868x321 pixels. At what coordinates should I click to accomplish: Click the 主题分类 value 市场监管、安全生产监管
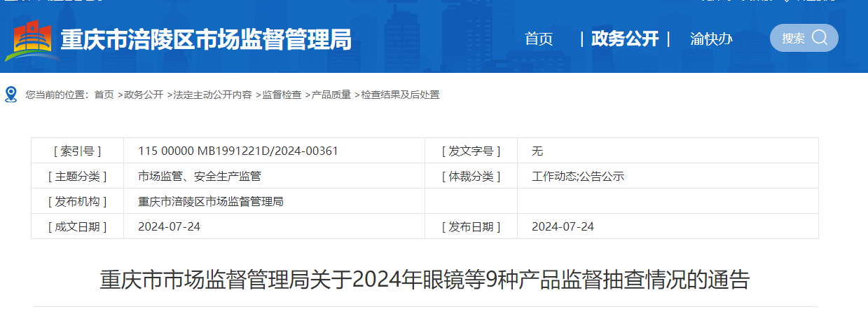tap(200, 176)
